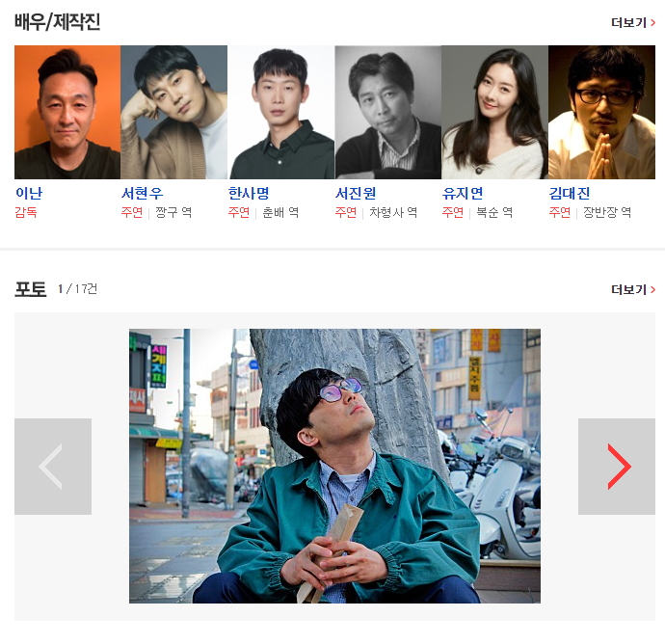Open 김대진 actor portrait
Screen dimensions: 665x644
point(601,112)
